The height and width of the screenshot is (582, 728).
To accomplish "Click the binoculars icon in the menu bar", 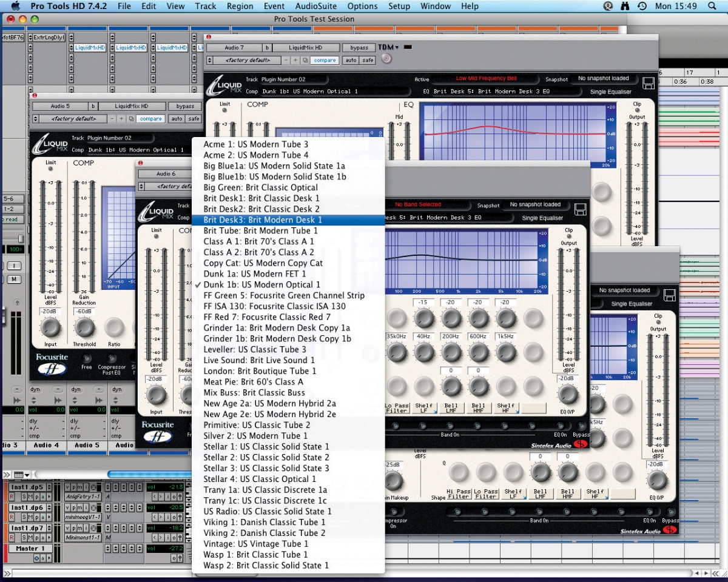I will coord(625,6).
